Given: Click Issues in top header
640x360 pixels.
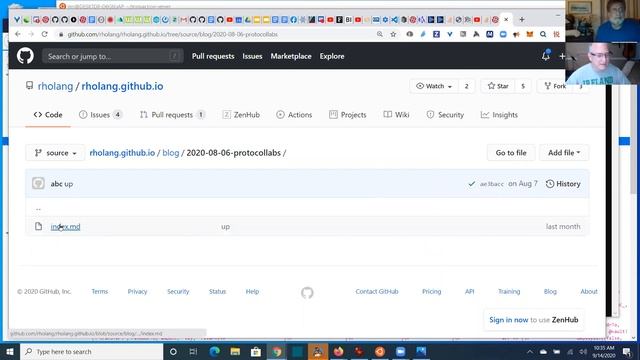Looking at the screenshot, I should [252, 56].
